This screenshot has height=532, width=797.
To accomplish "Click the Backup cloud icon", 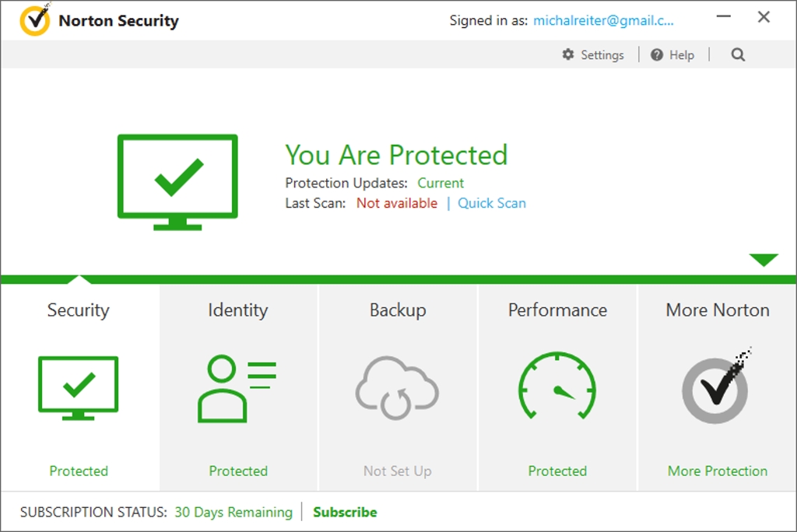I will pos(397,388).
